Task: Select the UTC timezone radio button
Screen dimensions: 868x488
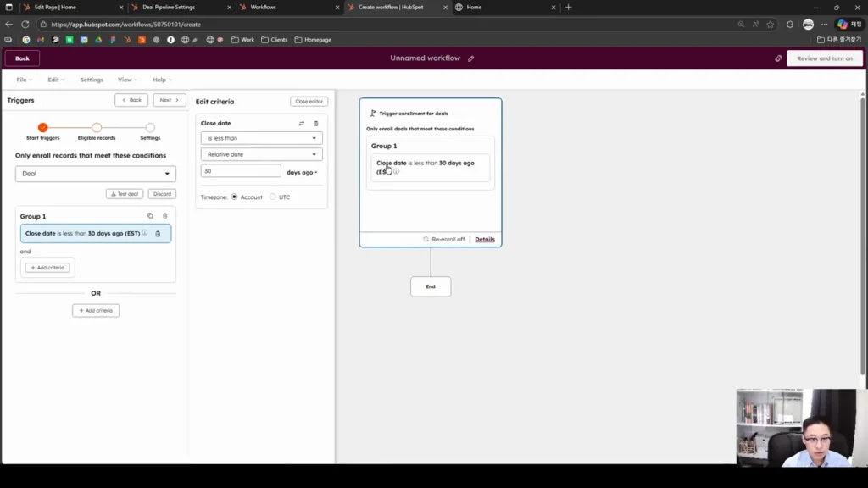Action: coord(273,197)
